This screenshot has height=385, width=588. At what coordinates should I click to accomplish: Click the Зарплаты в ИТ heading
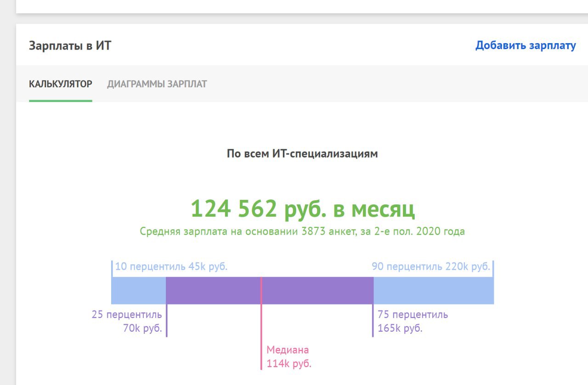[x=70, y=46]
